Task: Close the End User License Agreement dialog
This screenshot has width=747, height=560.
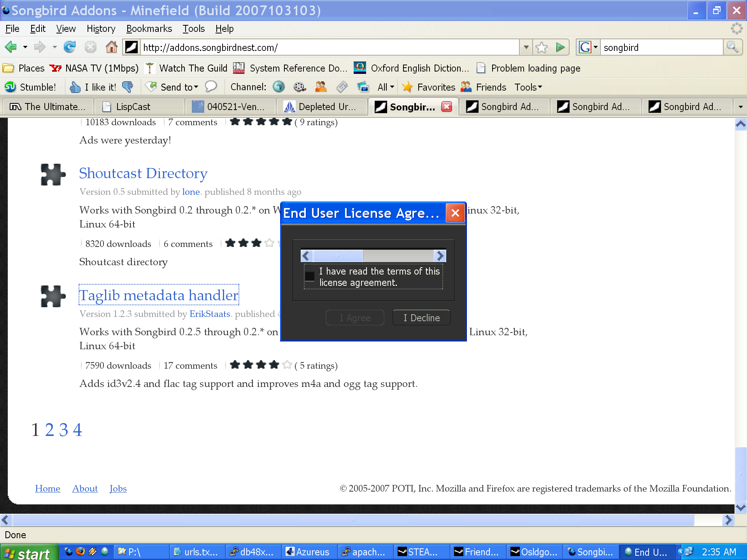Action: pos(455,213)
